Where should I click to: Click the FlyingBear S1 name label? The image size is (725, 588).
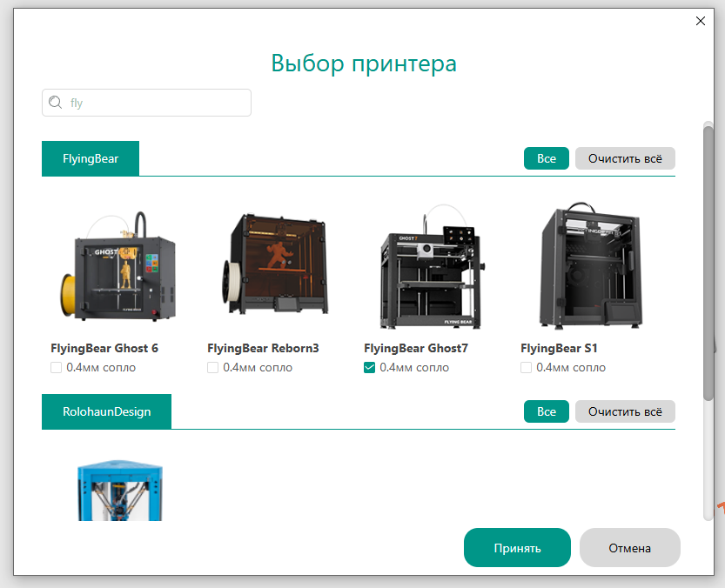tap(559, 348)
